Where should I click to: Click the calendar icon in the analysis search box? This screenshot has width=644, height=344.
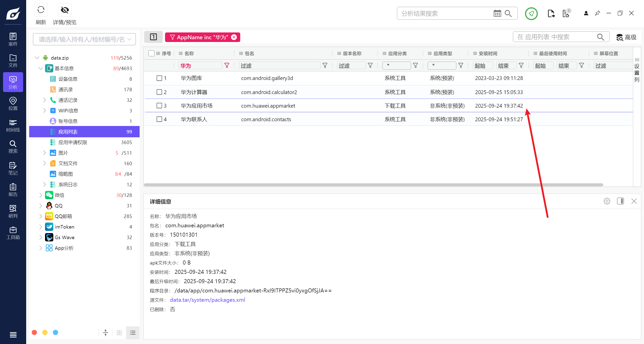point(497,13)
